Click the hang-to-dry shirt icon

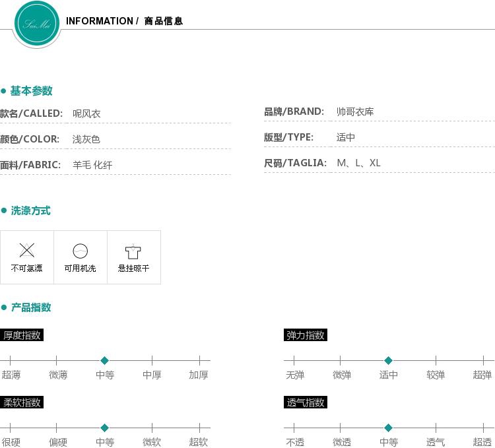click(x=133, y=251)
